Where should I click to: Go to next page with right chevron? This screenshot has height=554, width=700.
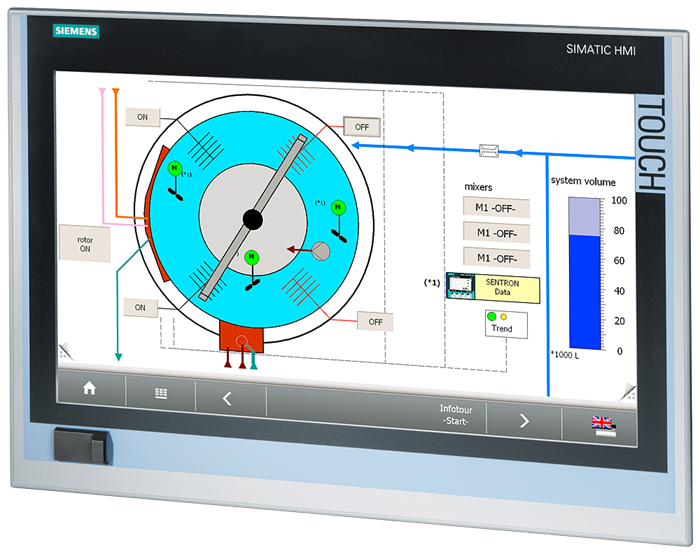click(x=523, y=420)
